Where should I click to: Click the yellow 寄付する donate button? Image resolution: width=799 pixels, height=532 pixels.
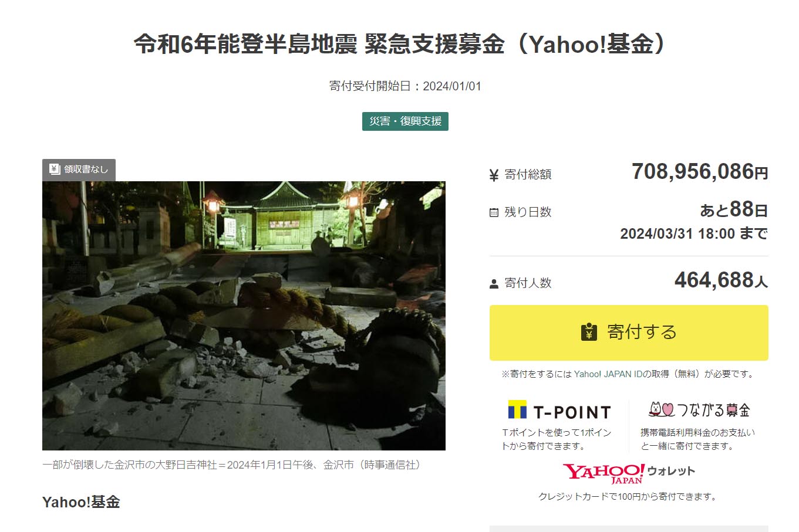tap(629, 333)
